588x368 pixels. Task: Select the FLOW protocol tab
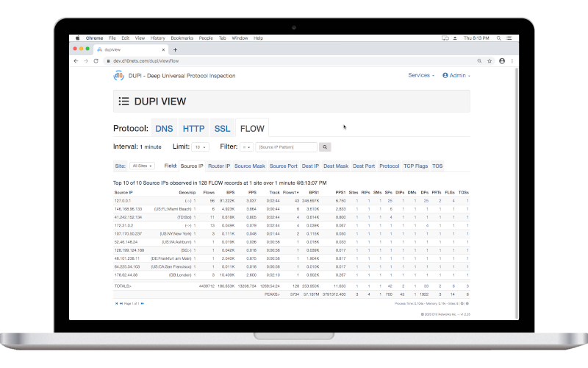coord(252,129)
